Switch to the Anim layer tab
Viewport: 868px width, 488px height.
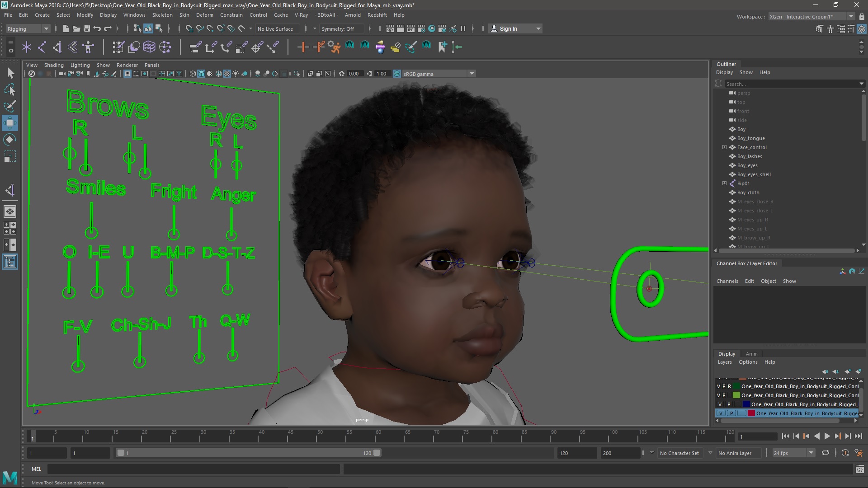click(751, 354)
